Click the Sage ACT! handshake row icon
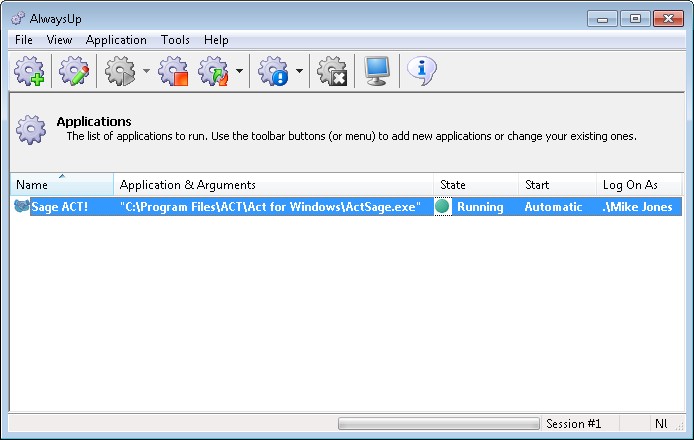This screenshot has width=694, height=440. coord(22,206)
